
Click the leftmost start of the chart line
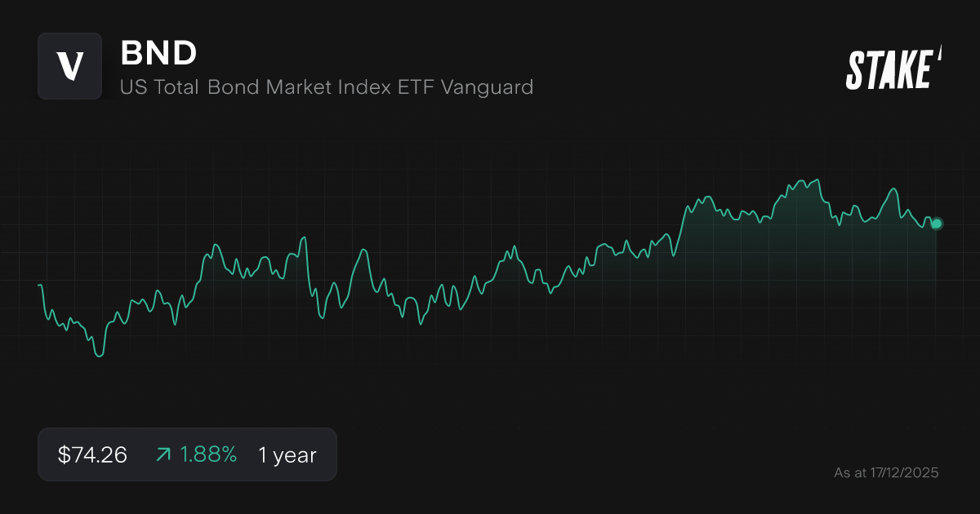[39, 286]
